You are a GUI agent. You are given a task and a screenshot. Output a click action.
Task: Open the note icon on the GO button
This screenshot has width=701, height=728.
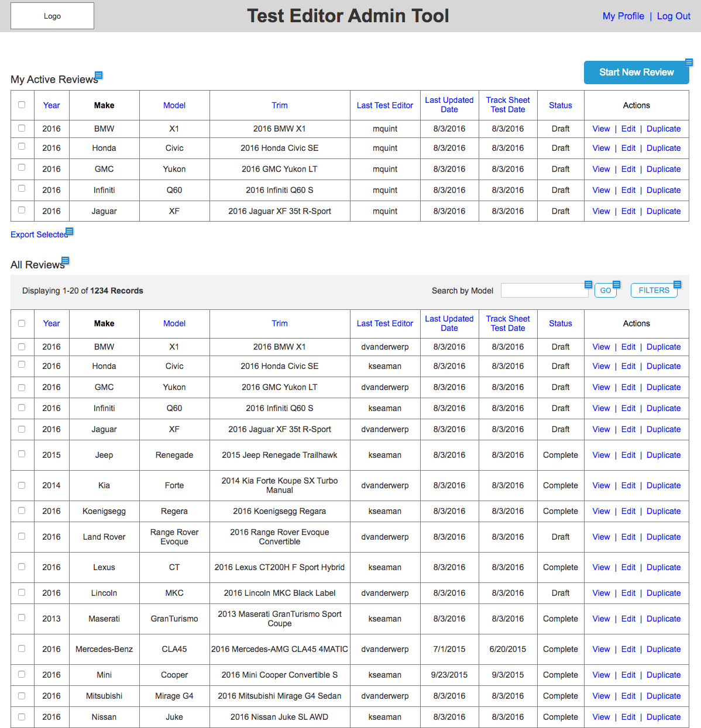[x=617, y=284]
